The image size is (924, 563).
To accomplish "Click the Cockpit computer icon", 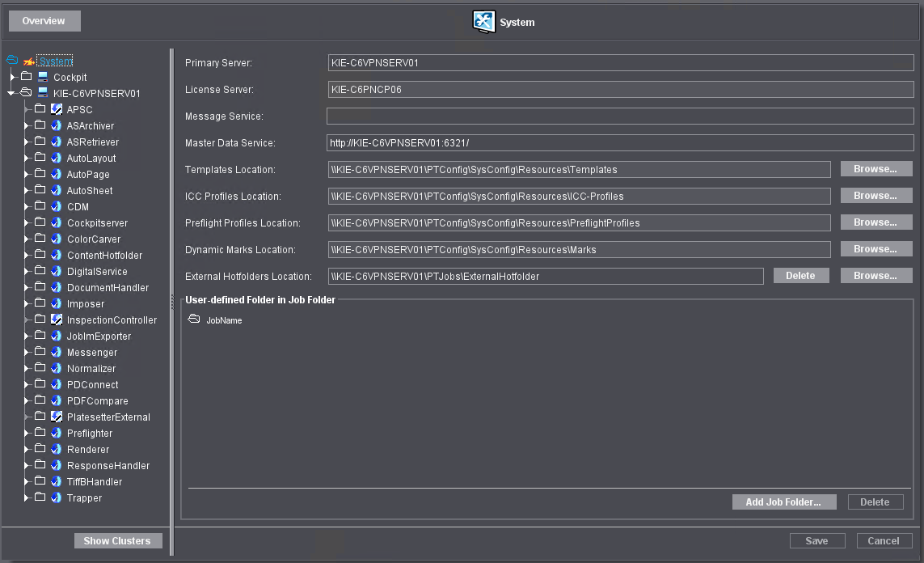I will [43, 77].
